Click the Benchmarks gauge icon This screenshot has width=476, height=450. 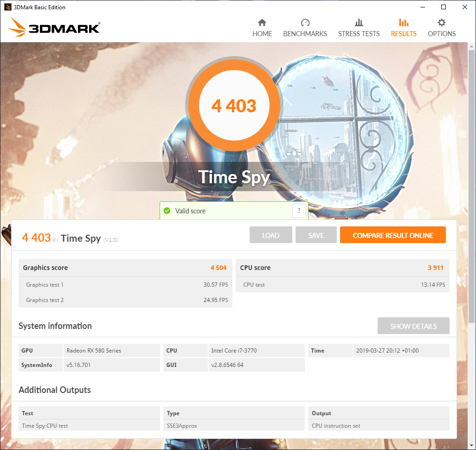point(305,22)
